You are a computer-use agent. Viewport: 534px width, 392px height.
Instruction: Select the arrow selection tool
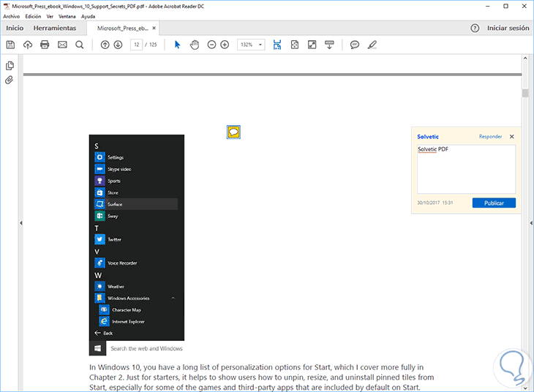[x=178, y=45]
